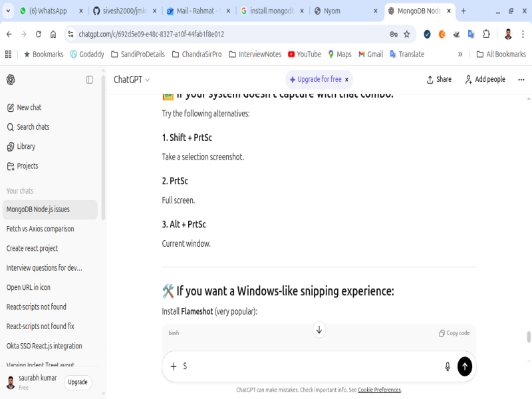This screenshot has height=399, width=532.
Task: Click the scroll-to-bottom arrow button
Action: click(x=319, y=329)
